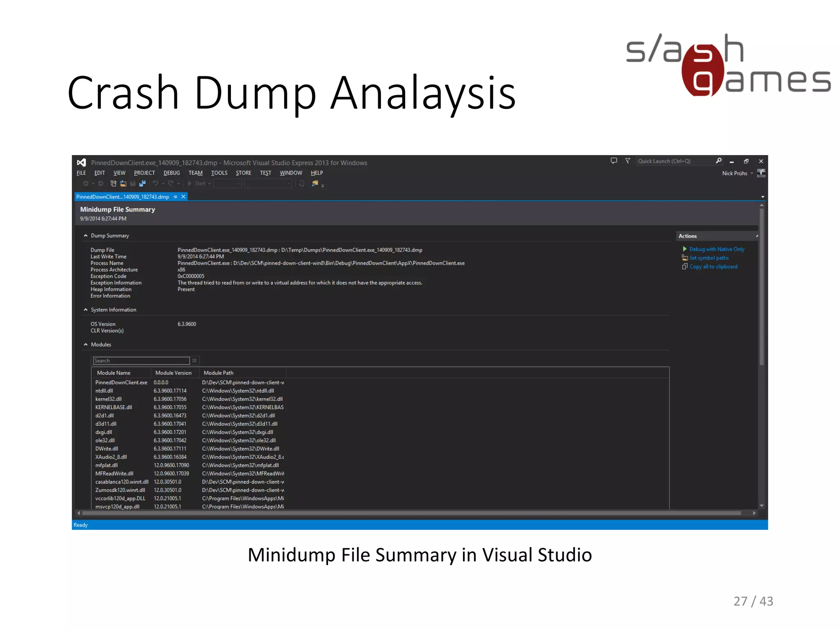Open the TOOLS menu
Viewport: 840px width, 630px height.
tap(219, 173)
